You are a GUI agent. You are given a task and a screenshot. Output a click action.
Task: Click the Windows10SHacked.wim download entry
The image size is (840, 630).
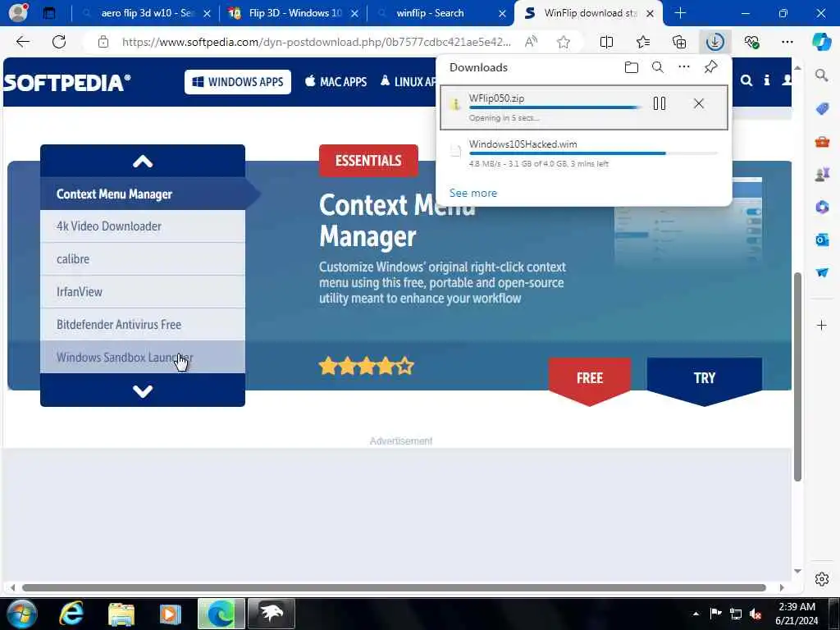tap(584, 153)
